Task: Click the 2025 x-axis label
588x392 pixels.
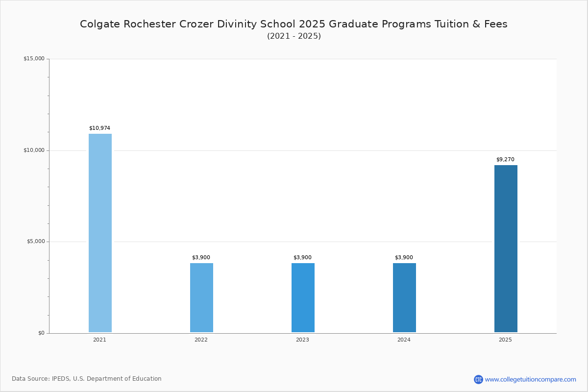Action: 505,340
